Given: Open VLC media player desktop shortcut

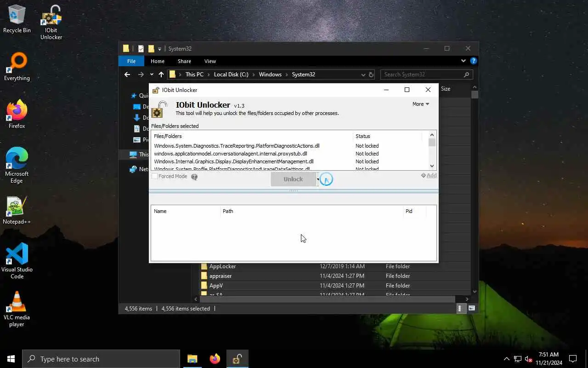Looking at the screenshot, I should [17, 309].
